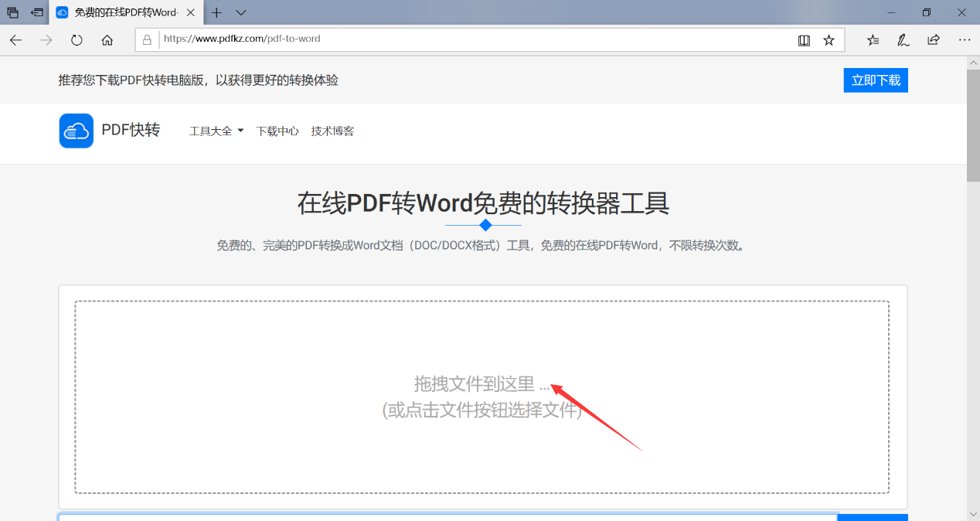Click the lock icon in the address bar

147,39
